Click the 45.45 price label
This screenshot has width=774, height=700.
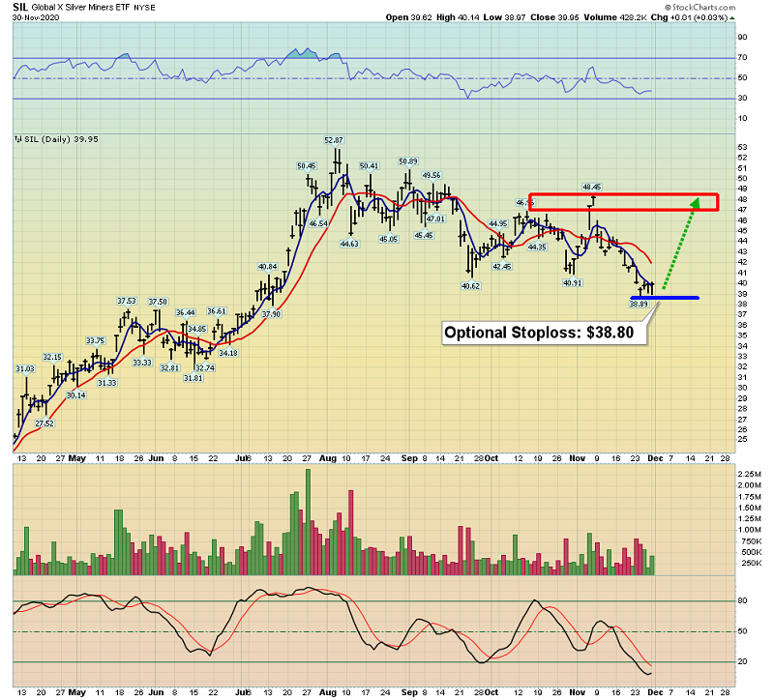click(x=424, y=235)
